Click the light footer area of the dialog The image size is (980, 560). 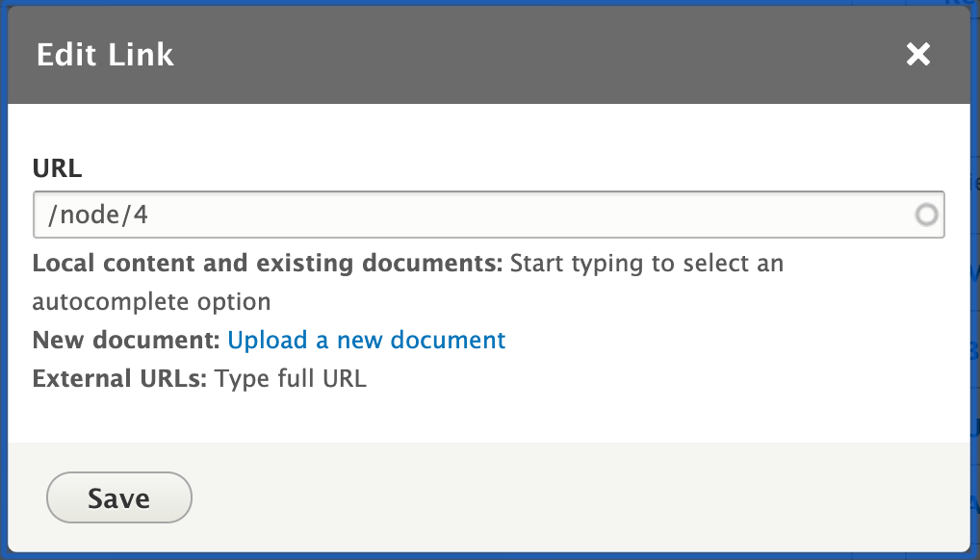point(578,497)
